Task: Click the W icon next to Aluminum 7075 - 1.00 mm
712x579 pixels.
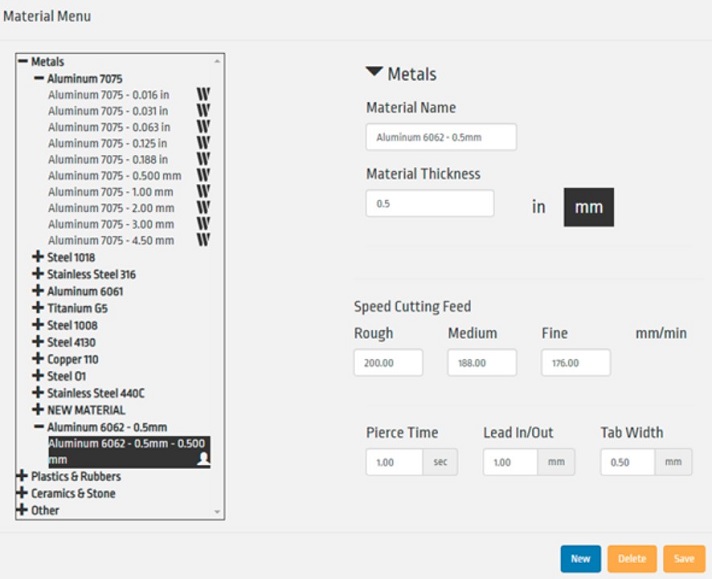Action: [x=203, y=192]
